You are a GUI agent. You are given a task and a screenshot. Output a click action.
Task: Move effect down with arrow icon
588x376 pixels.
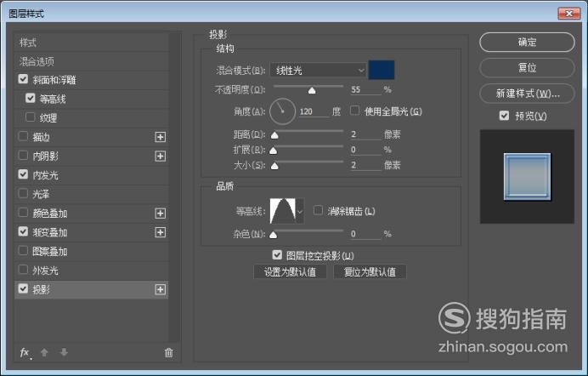tap(64, 352)
